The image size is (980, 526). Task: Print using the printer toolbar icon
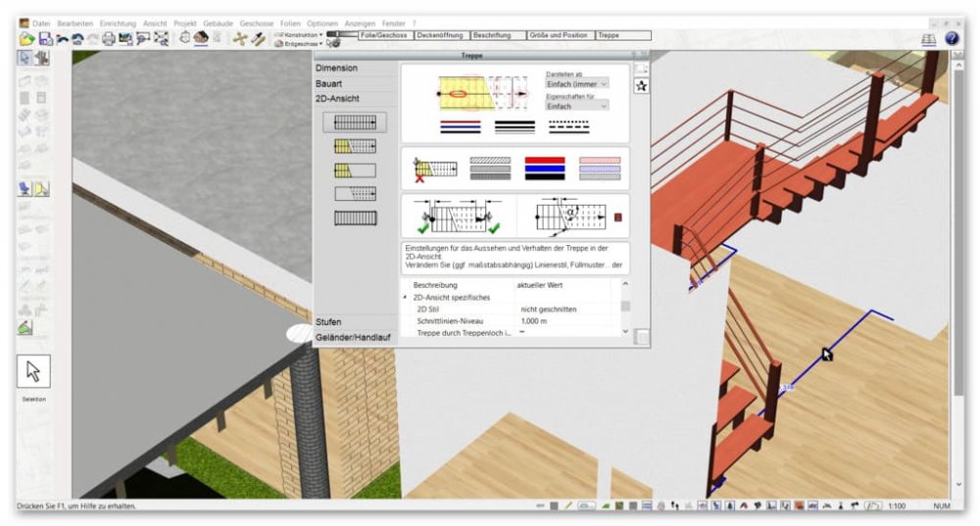click(x=109, y=39)
